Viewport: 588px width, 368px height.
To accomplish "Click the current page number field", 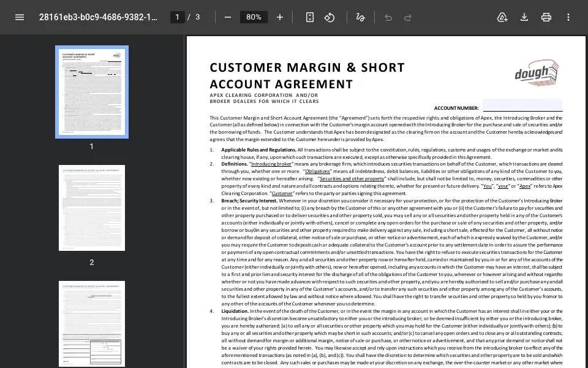I will [x=178, y=17].
